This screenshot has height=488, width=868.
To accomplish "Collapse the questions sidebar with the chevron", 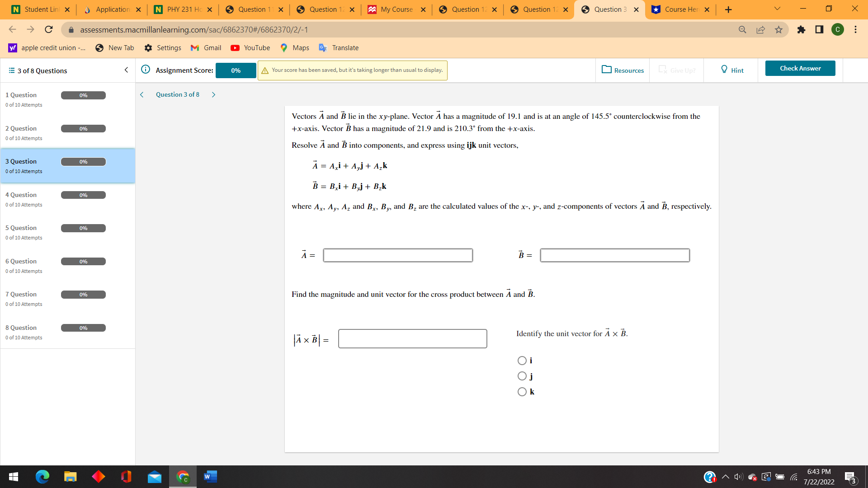I will click(x=126, y=70).
